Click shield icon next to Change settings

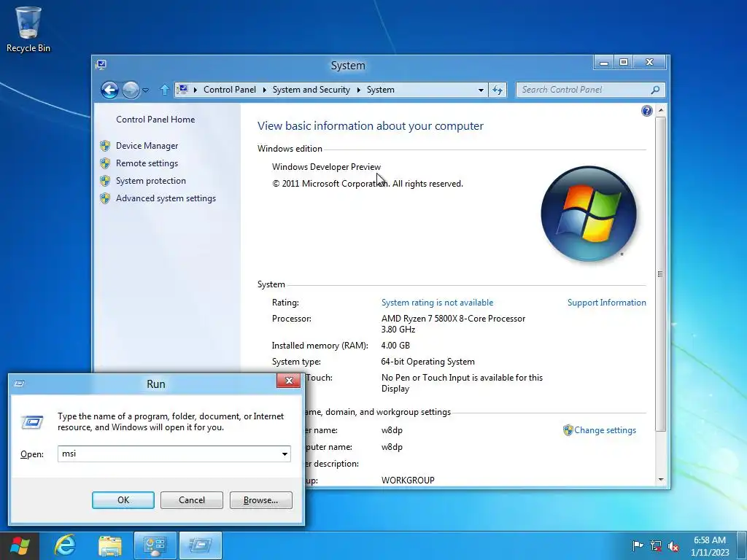pos(568,430)
